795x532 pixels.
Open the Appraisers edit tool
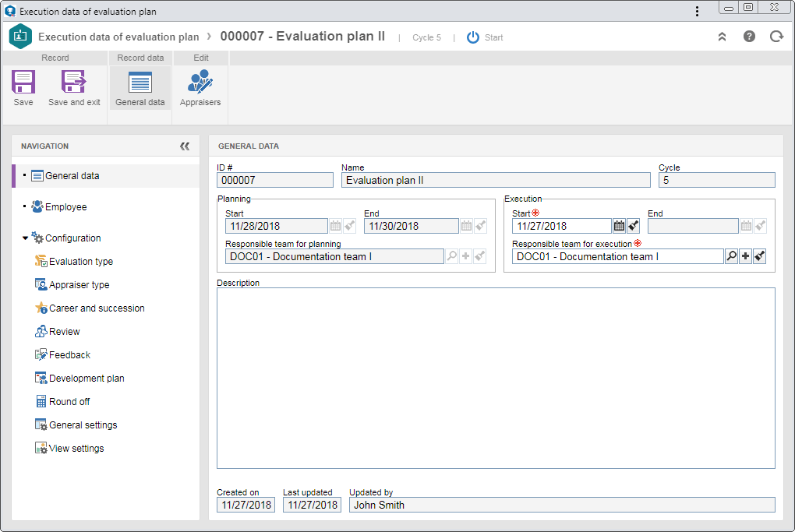tap(200, 88)
